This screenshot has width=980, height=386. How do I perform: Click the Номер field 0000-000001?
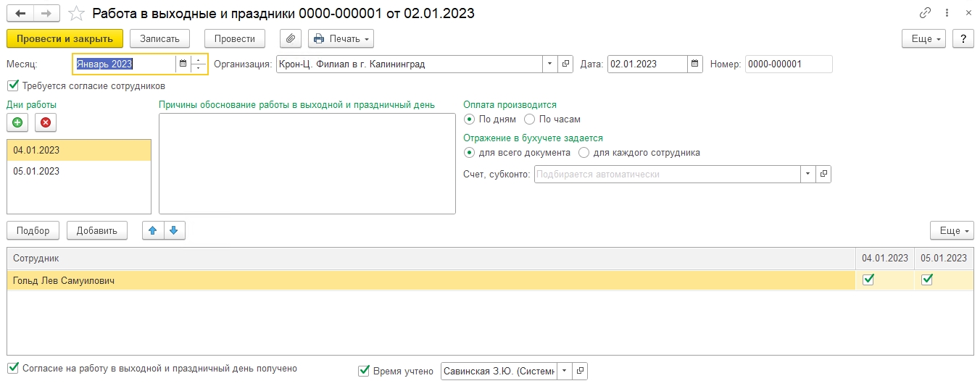tap(789, 64)
